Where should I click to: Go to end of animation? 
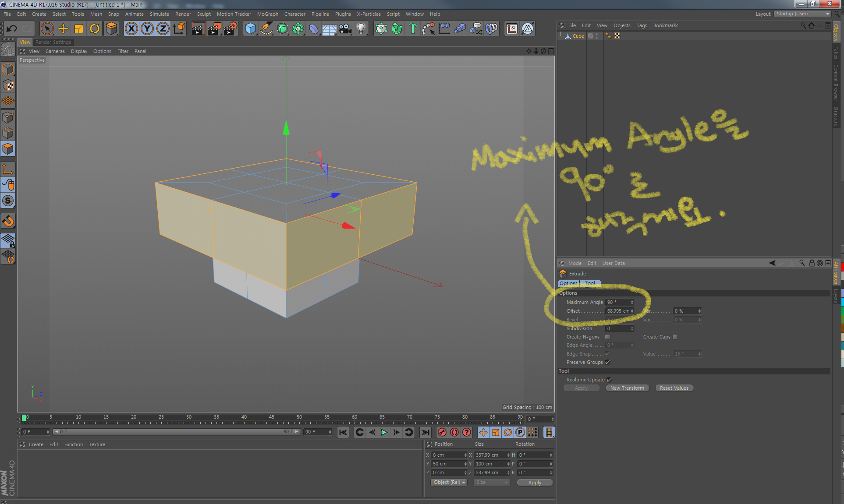click(425, 432)
